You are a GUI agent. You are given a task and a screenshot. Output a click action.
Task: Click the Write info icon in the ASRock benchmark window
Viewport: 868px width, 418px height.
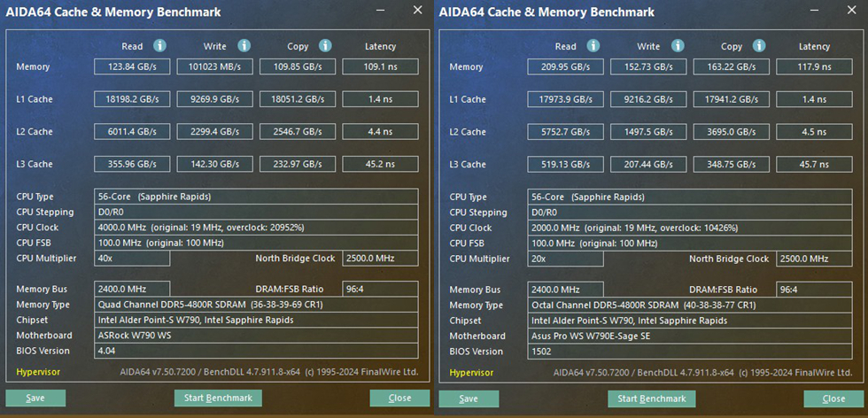243,46
